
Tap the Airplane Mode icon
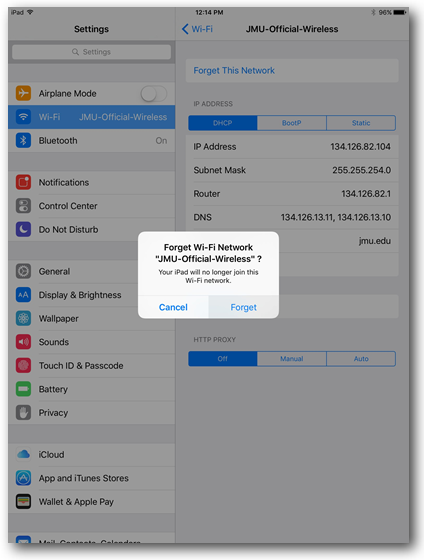point(23,93)
